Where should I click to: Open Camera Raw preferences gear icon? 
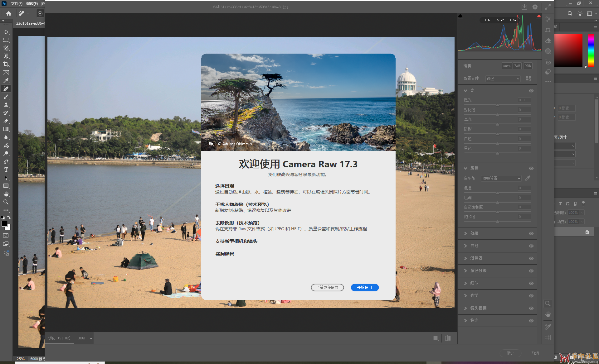click(x=535, y=7)
